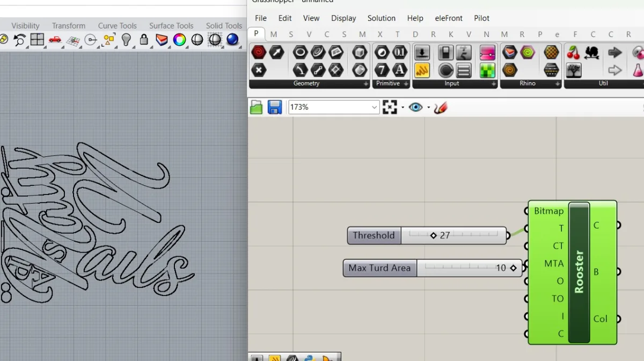The image size is (644, 361).
Task: Expand the Input panel group
Action: coord(494,84)
